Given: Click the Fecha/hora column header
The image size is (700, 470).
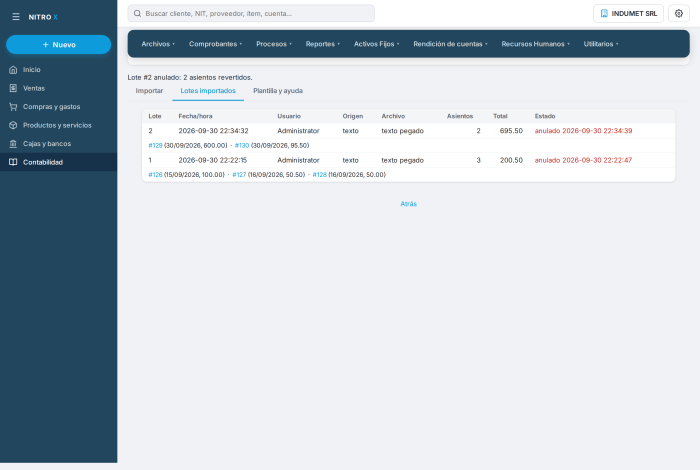Looking at the screenshot, I should pyautogui.click(x=196, y=116).
